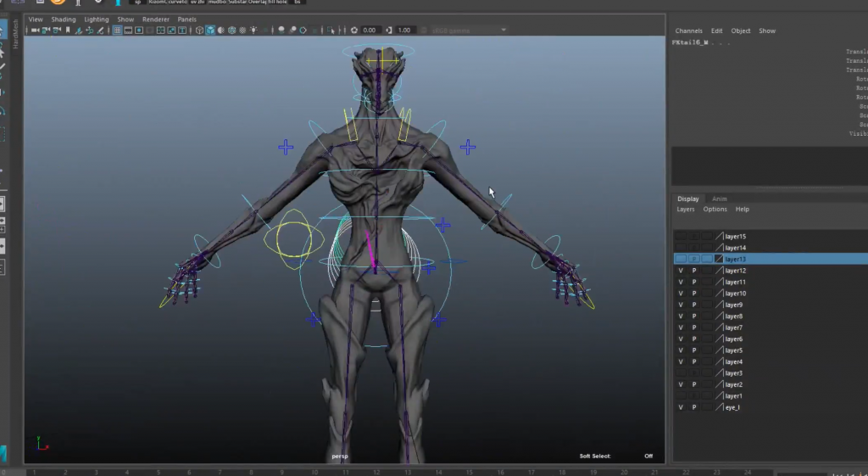Open the Edit menu in Channel Box
868x476 pixels.
point(717,31)
